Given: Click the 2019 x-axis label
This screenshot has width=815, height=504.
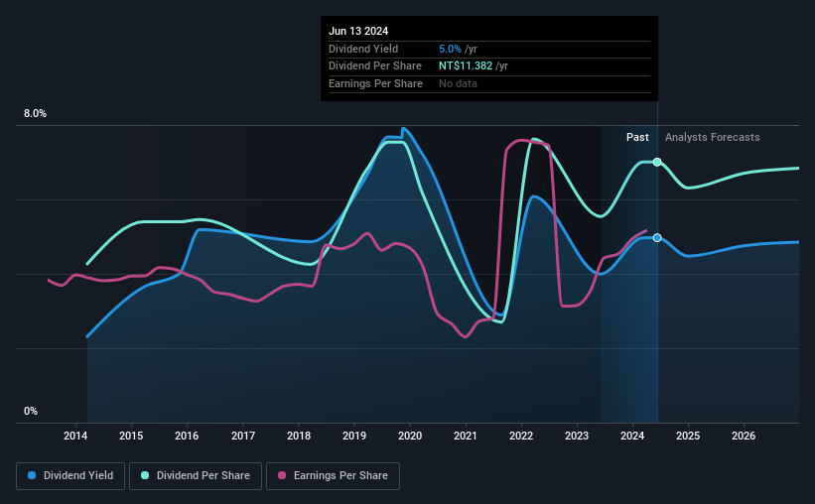Looking at the screenshot, I should click(x=354, y=436).
